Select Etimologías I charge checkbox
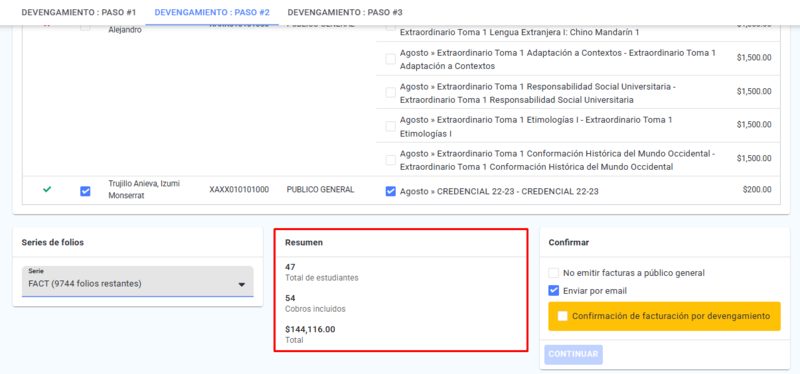Viewport: 800px width, 374px height. point(390,126)
